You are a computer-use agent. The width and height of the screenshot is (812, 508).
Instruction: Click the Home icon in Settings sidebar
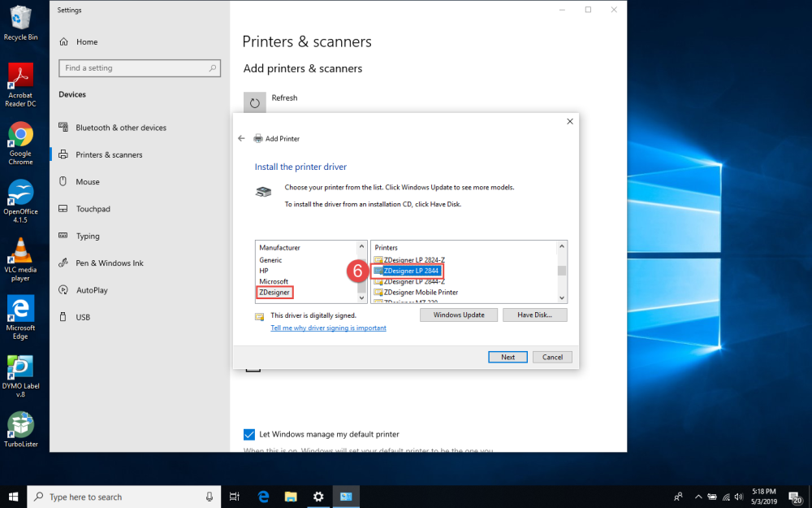pyautogui.click(x=63, y=42)
